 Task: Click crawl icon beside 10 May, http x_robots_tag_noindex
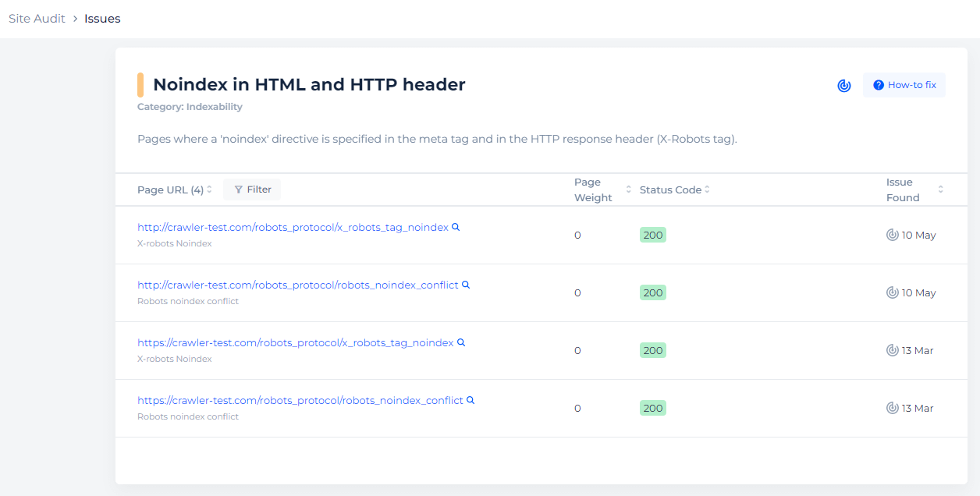tap(893, 235)
